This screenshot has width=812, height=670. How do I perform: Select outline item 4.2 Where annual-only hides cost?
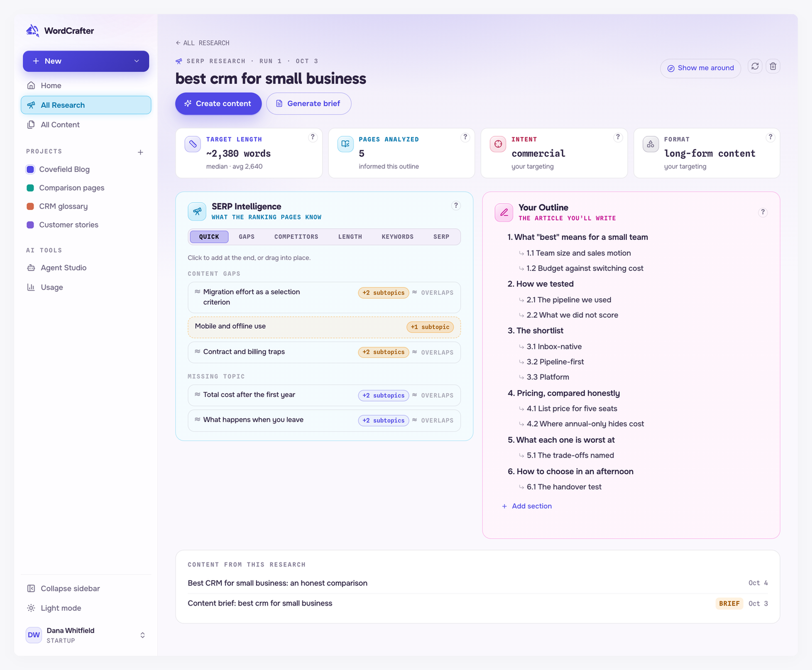point(585,424)
